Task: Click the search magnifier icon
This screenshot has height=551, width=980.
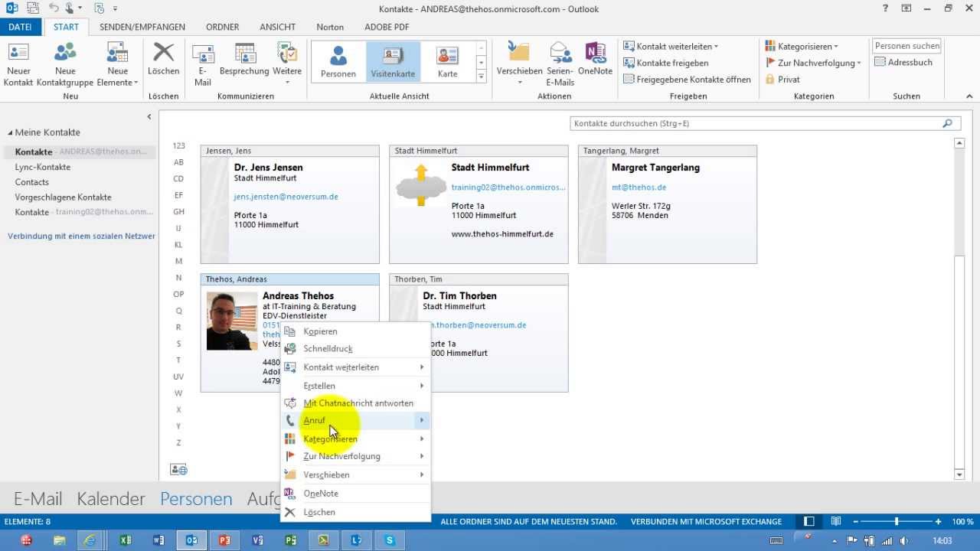Action: pos(948,123)
